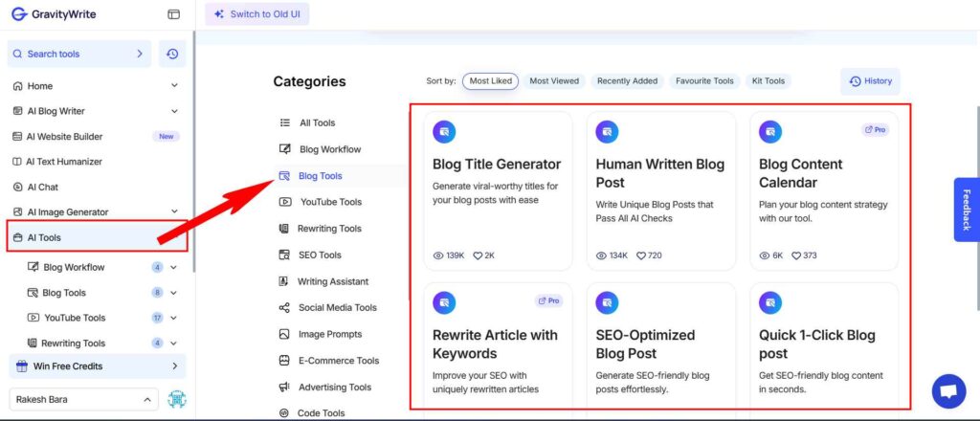Click the GravityWrite logo
This screenshot has width=980, height=421.
[x=54, y=14]
